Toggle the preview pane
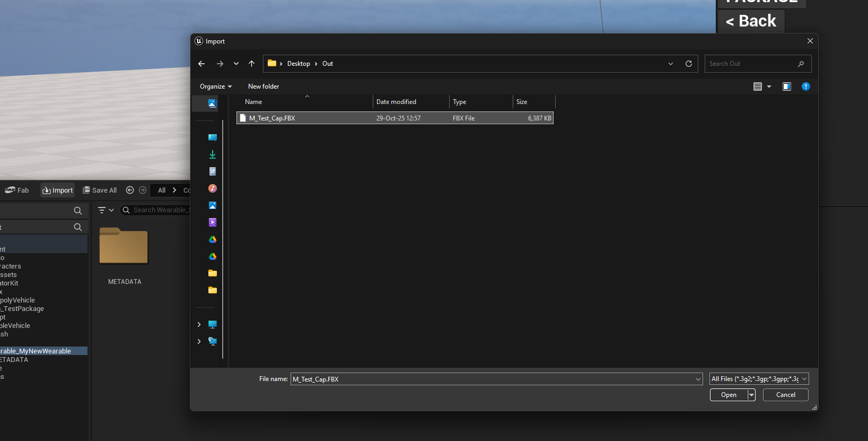 pos(787,87)
